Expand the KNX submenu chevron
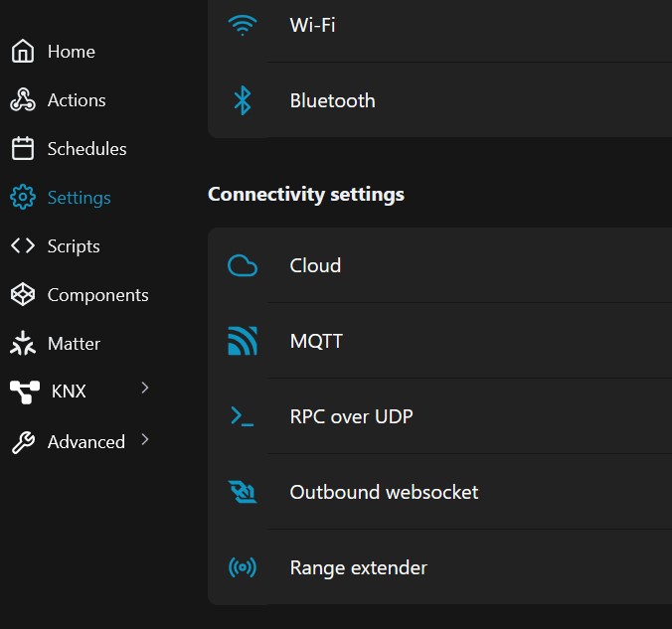Screen dimensions: 672x629 coord(145,388)
